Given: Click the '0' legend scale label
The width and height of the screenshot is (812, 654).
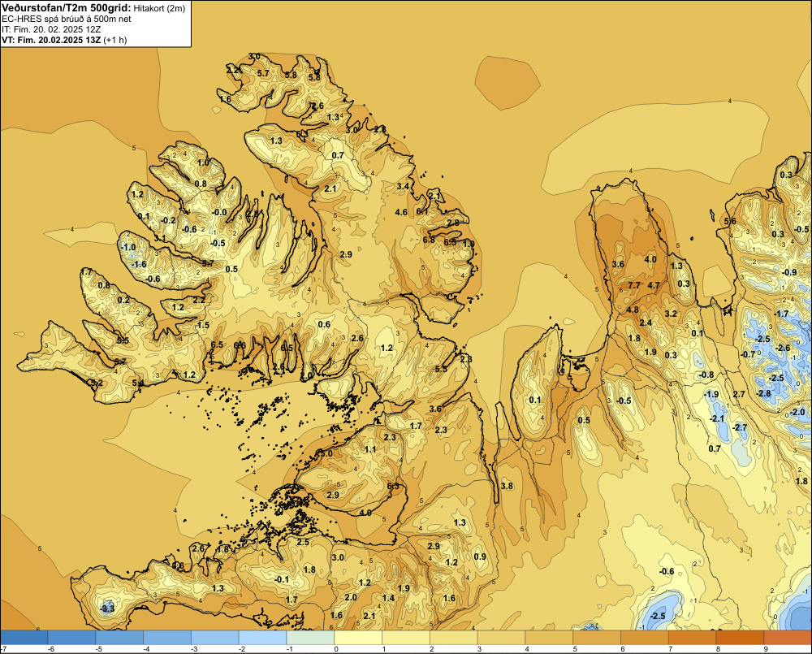Looking at the screenshot, I should pos(336,649).
